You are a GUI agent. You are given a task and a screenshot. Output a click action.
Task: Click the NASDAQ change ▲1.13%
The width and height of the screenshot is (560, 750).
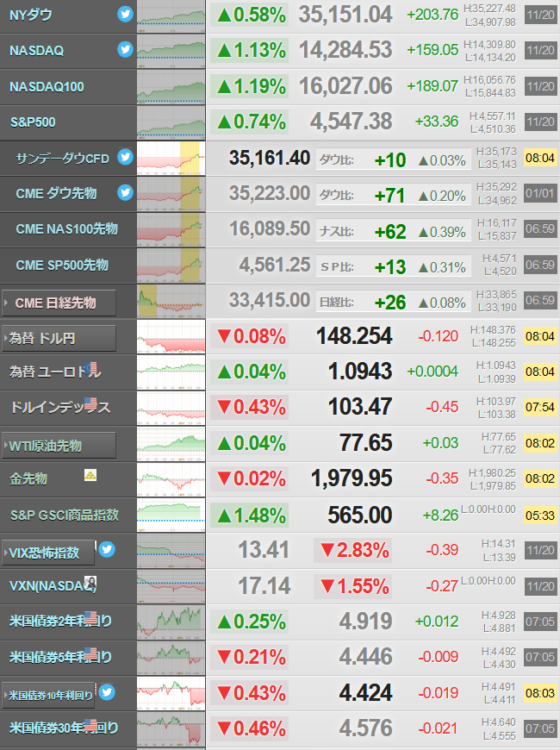point(250,51)
